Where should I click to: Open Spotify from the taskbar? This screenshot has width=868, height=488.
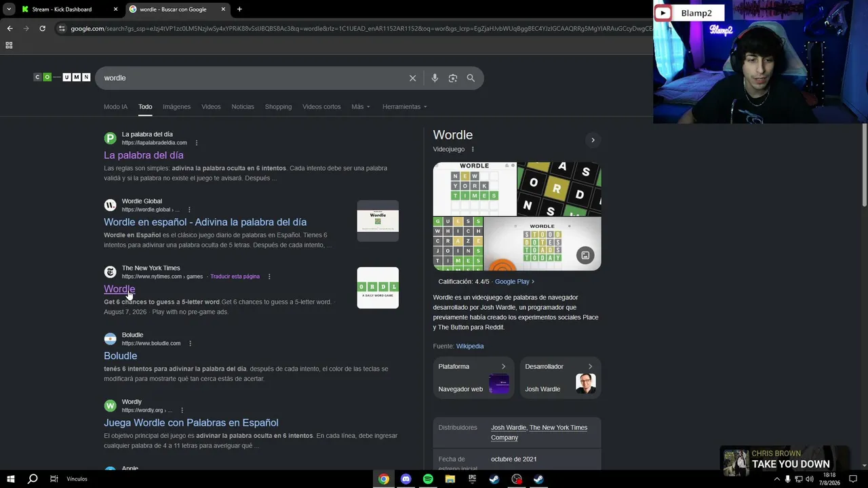click(x=428, y=479)
